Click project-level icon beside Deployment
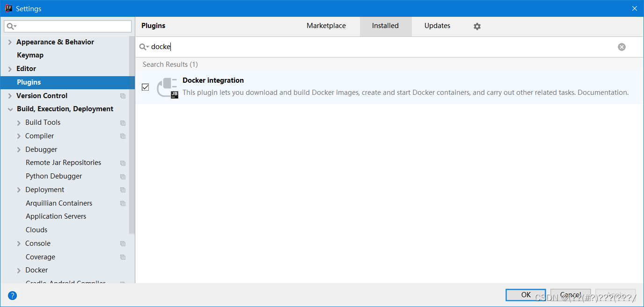Viewport: 644px width, 307px height. tap(123, 190)
